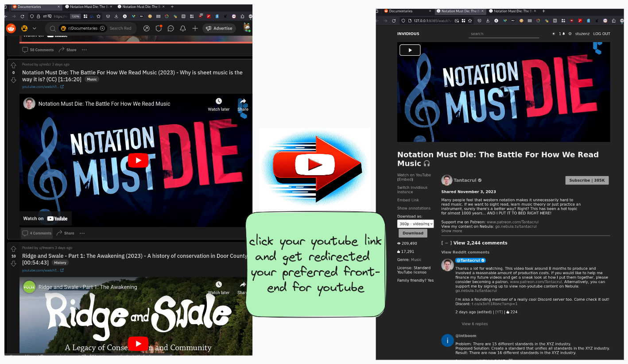Open the Notation Must Die Reddit post title

pyautogui.click(x=132, y=76)
